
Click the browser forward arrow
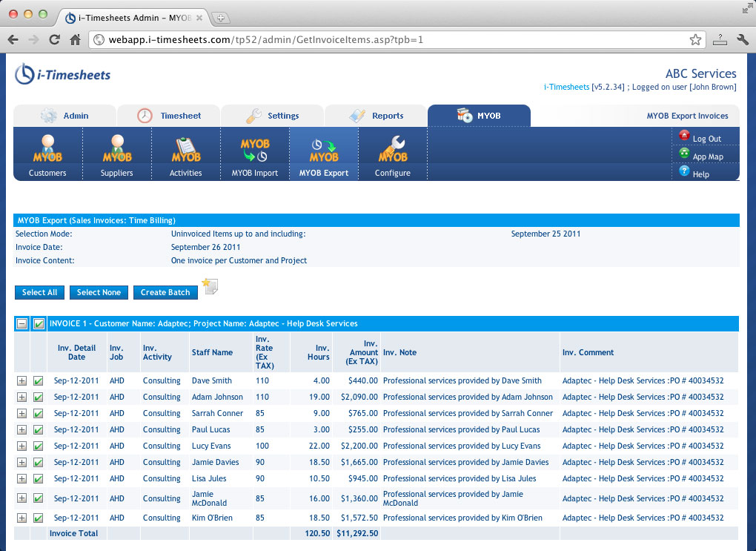click(x=33, y=39)
